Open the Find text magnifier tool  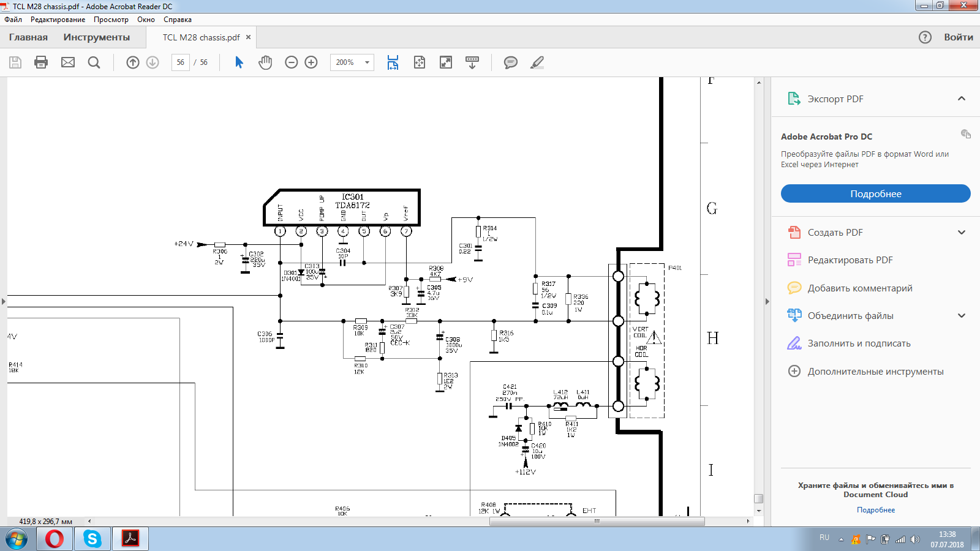click(x=94, y=62)
